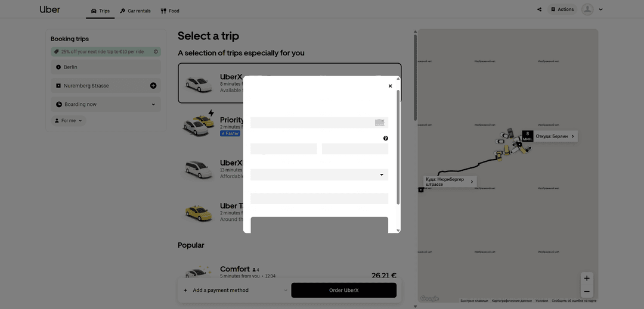The width and height of the screenshot is (644, 309).
Task: Zoom in on the map
Action: click(x=587, y=278)
